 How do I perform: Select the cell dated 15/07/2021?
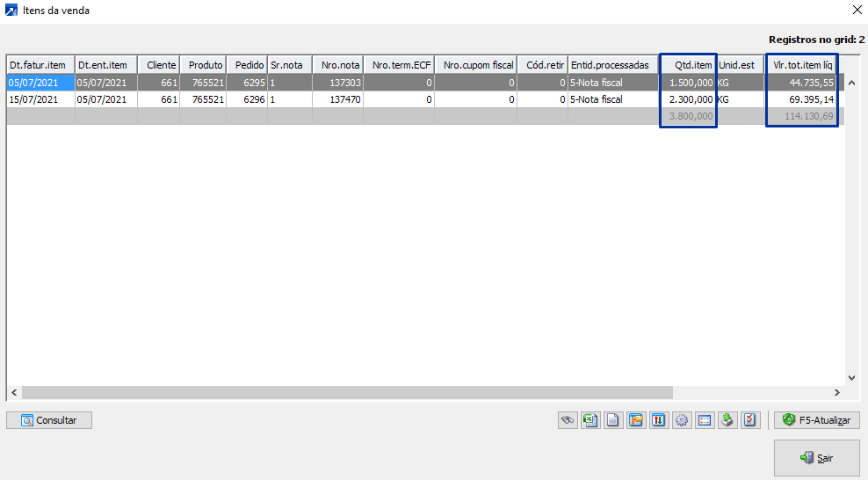coord(40,99)
